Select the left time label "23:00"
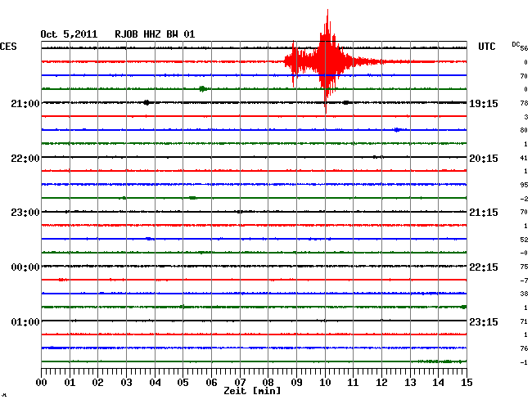The image size is (532, 404). click(25, 213)
